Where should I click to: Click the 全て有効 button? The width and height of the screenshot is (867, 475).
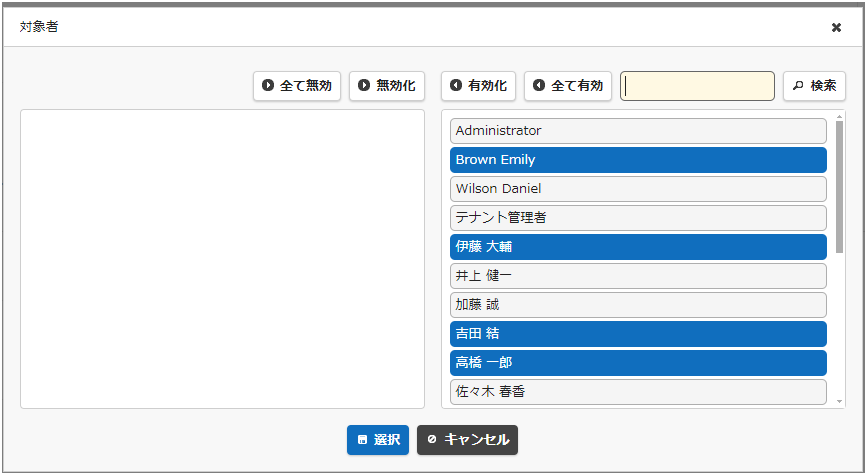[x=568, y=86]
